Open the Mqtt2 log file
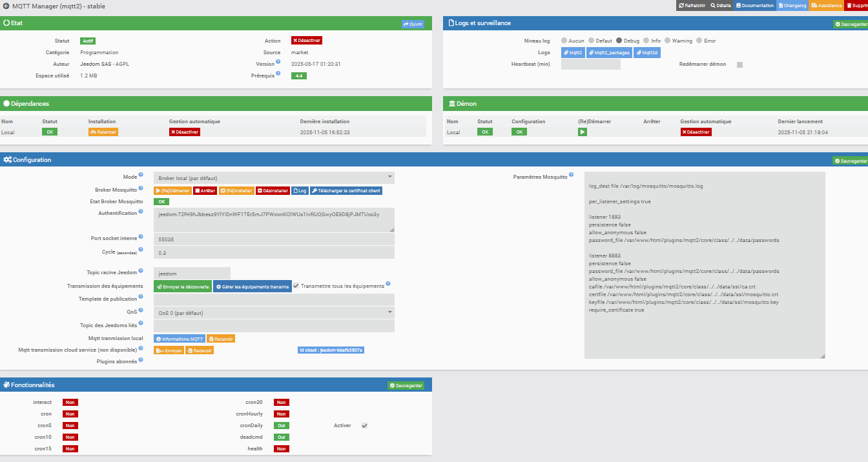This screenshot has width=868, height=462. tap(573, 53)
